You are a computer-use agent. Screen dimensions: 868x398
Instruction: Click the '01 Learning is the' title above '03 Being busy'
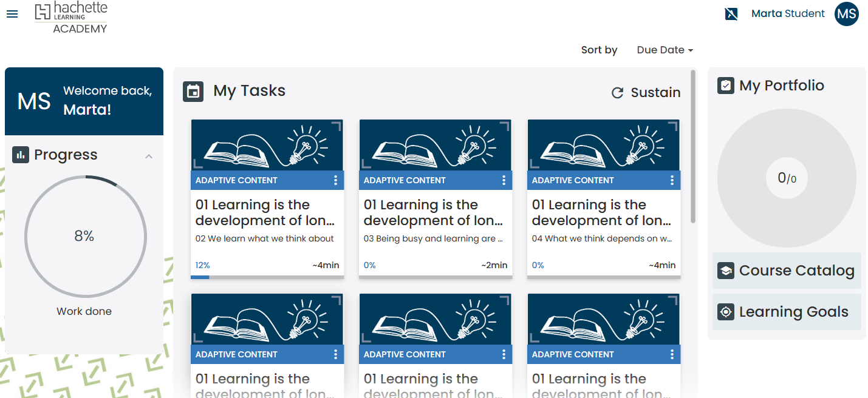point(433,213)
